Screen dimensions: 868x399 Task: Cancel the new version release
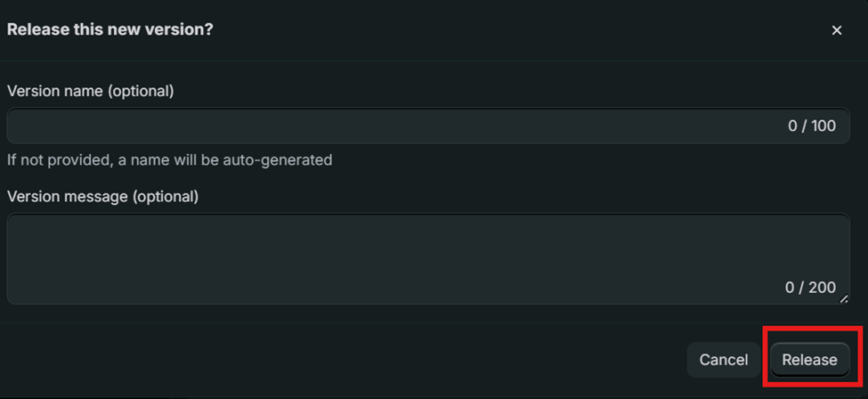723,360
